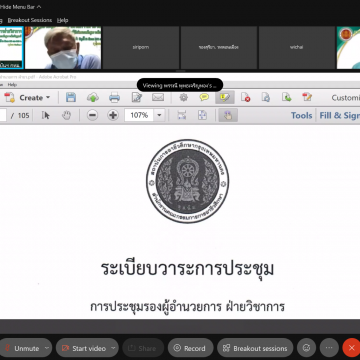Open the zoom percentage dropdown
Screen dimensions: 360x360
(x=159, y=115)
